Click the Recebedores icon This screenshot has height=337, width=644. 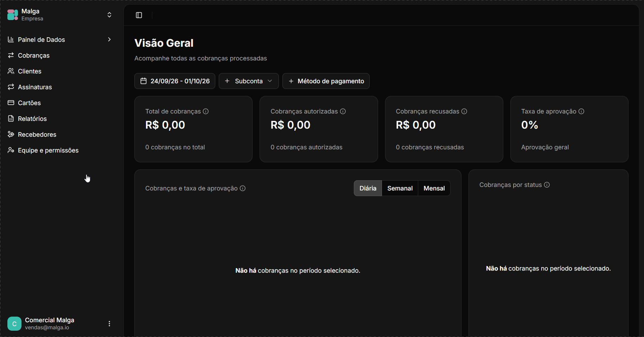pos(11,134)
